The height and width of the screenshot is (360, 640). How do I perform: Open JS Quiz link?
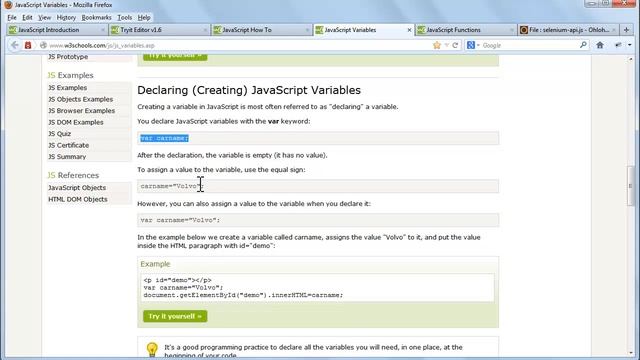tap(60, 133)
